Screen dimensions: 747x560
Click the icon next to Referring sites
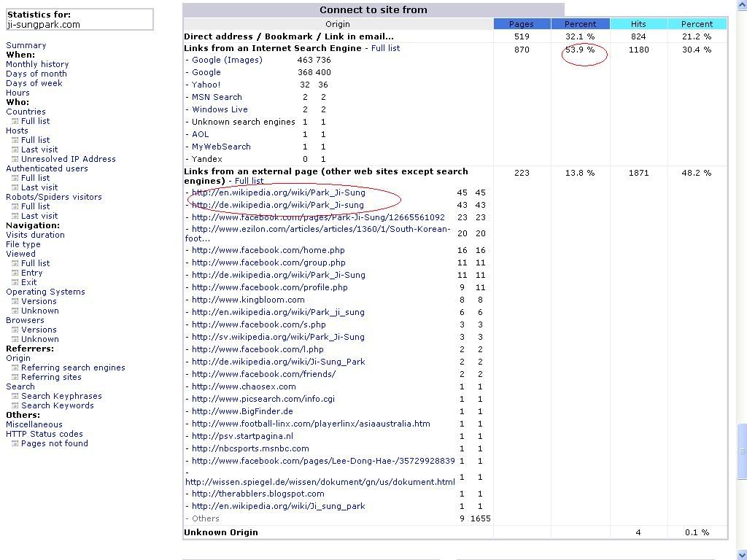(x=15, y=377)
